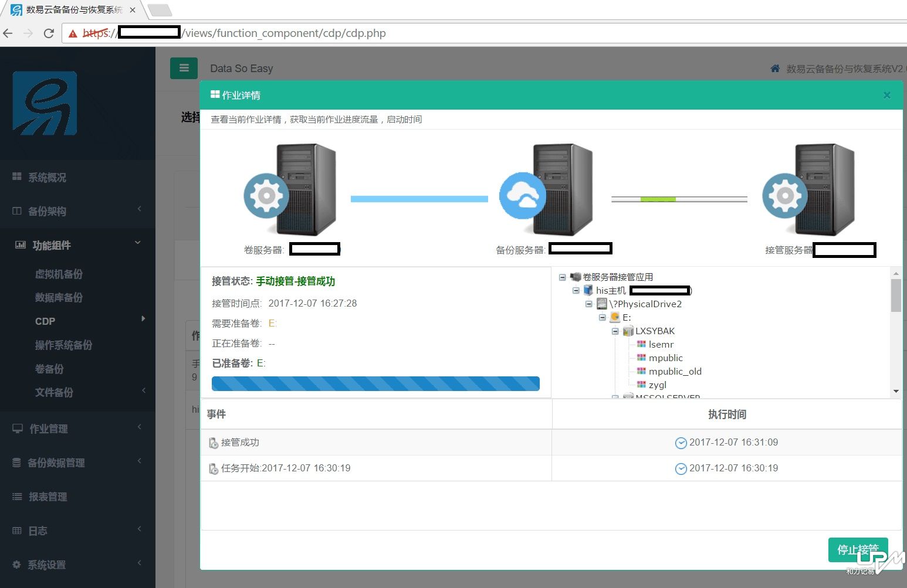Click the document icon beside 接管成功
Image resolution: width=907 pixels, height=588 pixels.
tap(214, 443)
